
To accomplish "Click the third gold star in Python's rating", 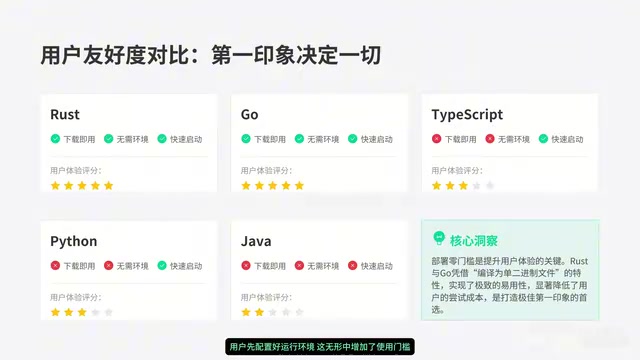I will (x=82, y=312).
